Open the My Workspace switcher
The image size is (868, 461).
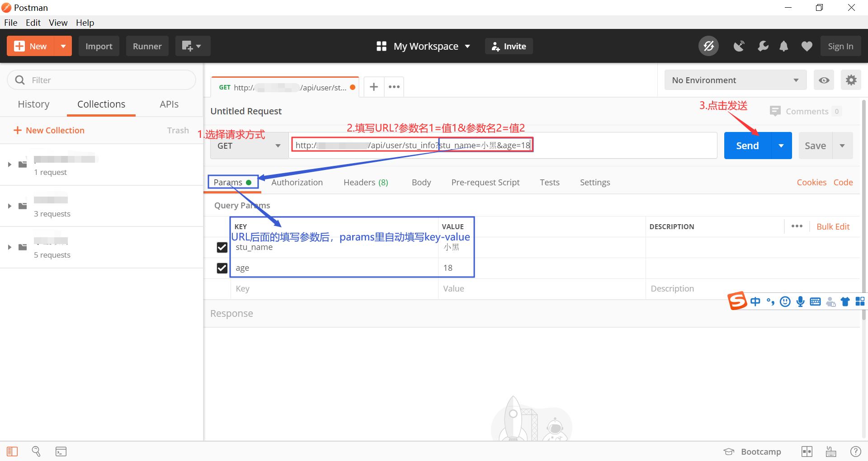pos(424,46)
